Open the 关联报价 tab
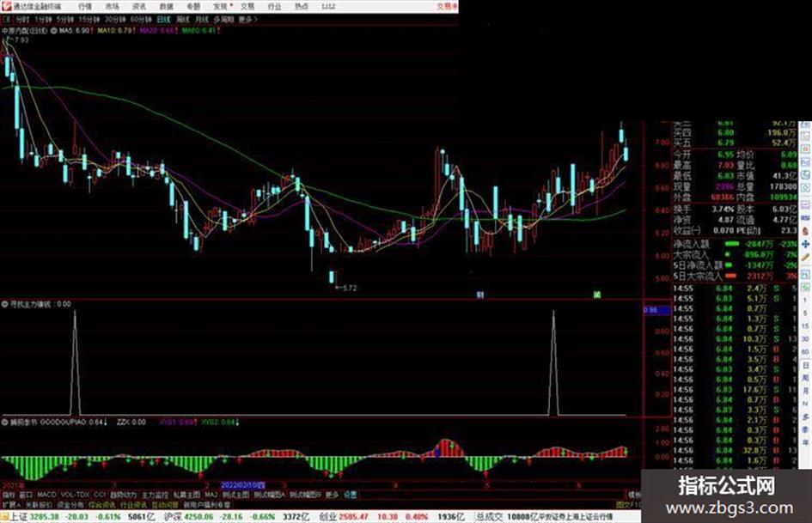The width and height of the screenshot is (812, 523). [39, 504]
